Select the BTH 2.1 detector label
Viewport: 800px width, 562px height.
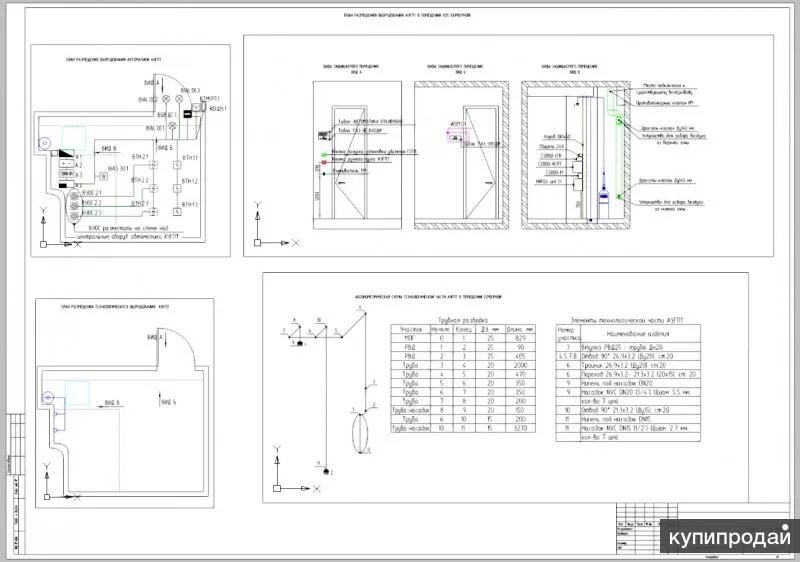(140, 157)
